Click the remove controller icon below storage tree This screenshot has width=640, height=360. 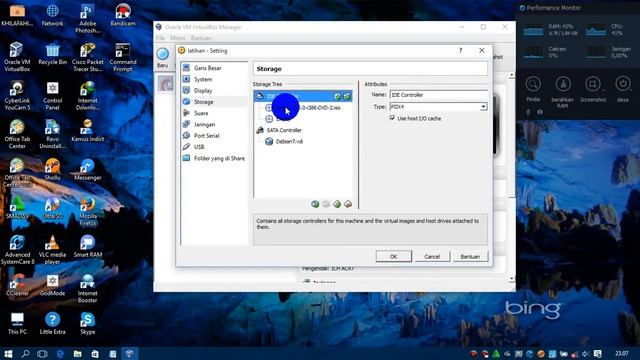(x=326, y=204)
